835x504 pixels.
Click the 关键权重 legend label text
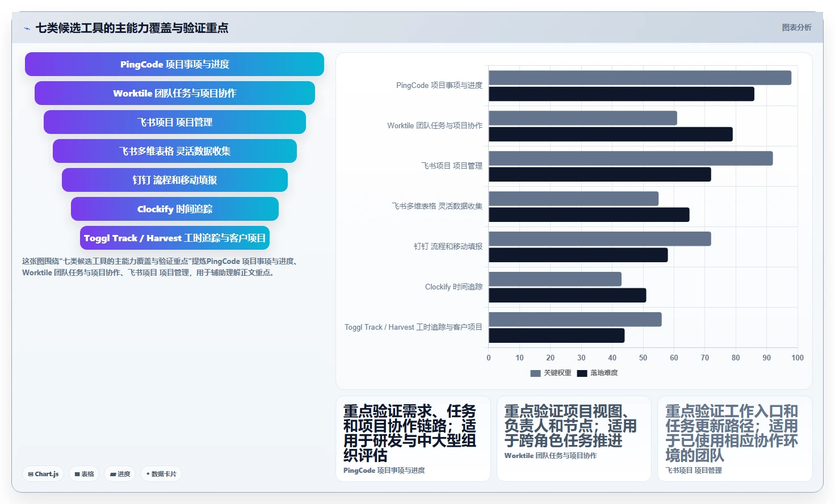(557, 373)
